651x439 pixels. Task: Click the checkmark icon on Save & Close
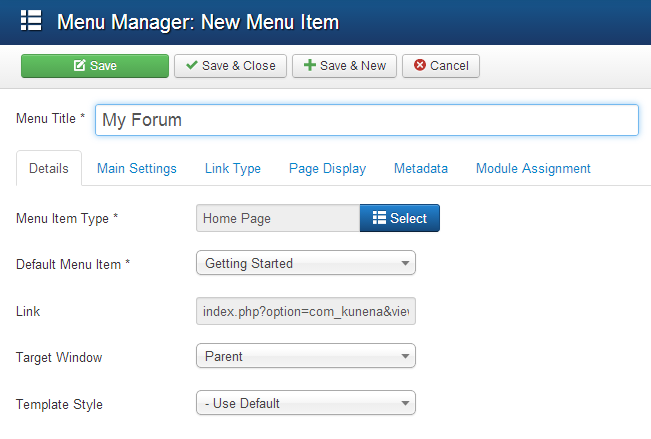pos(192,66)
